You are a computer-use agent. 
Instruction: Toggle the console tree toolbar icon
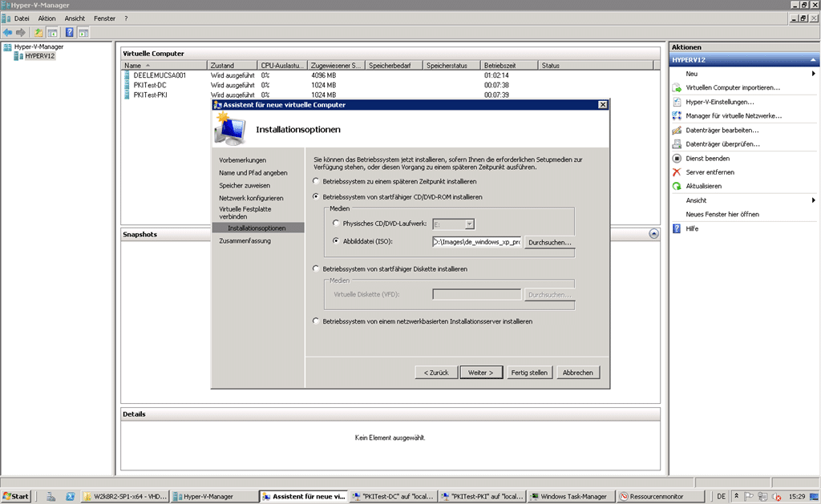point(52,32)
